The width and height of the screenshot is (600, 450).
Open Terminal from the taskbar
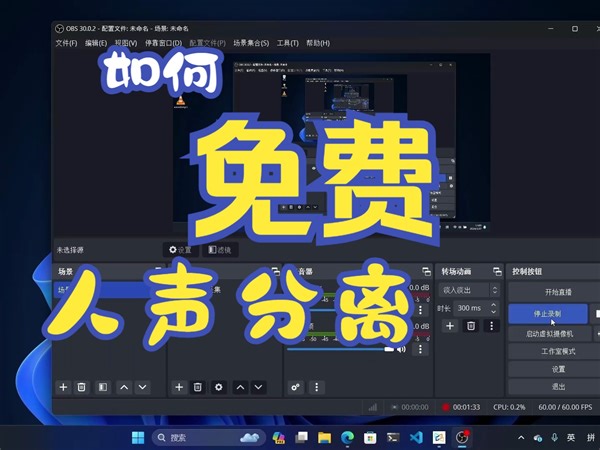[393, 437]
